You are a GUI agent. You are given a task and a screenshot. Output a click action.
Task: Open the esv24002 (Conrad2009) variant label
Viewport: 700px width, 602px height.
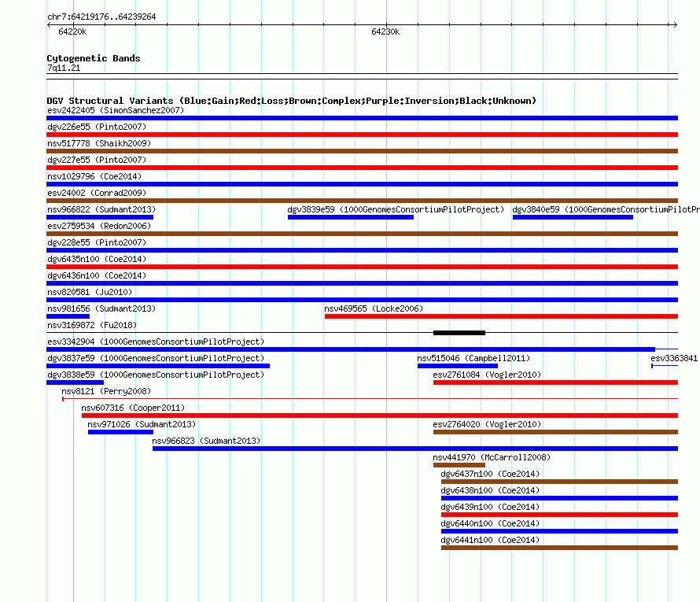click(97, 193)
